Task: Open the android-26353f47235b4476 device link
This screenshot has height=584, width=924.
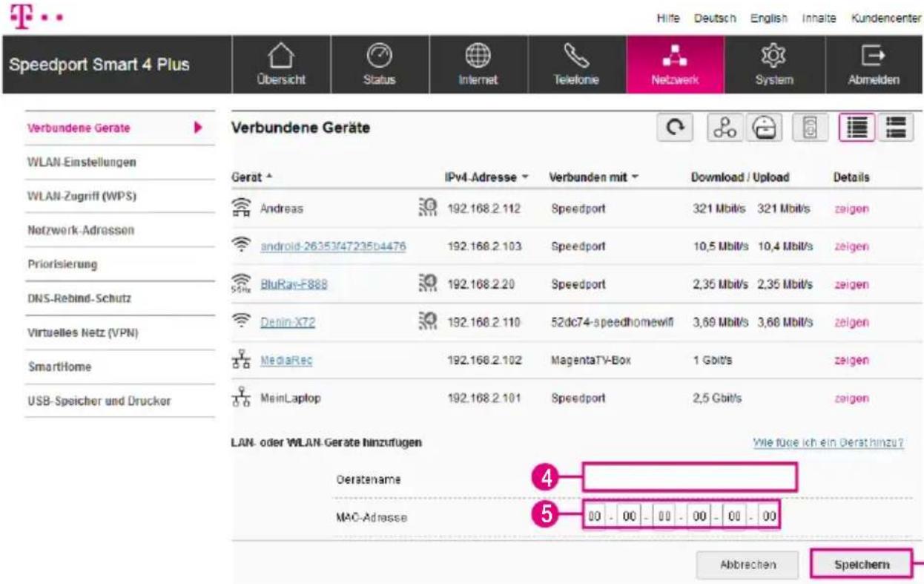Action: click(x=332, y=247)
